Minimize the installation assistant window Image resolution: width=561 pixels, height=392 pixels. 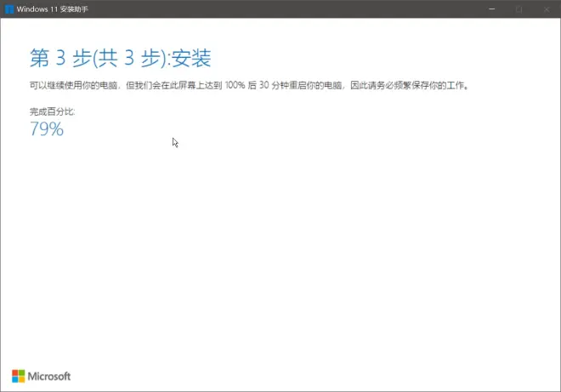[492, 9]
